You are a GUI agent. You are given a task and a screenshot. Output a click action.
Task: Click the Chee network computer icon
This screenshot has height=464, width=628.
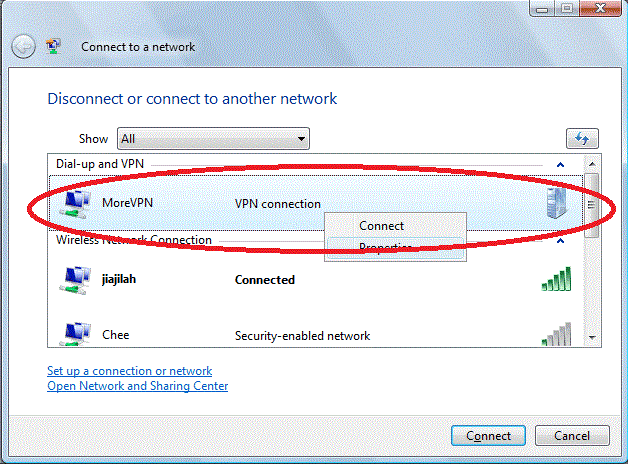click(75, 334)
